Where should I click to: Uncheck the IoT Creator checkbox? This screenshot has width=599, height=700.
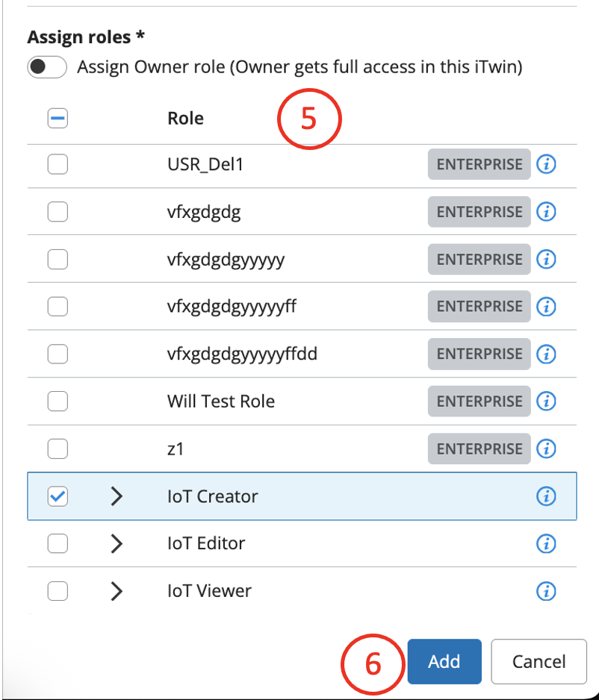coord(58,496)
